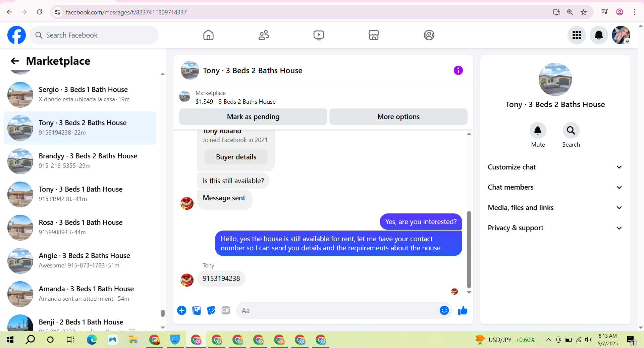Screen dimensions: 644x348
Task: Click conversation list scroll up arrow
Action: [x=163, y=74]
